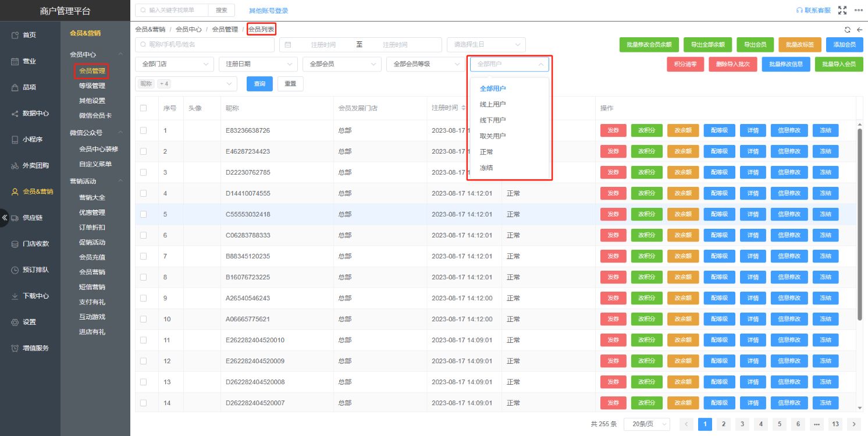Open the 门店收款 sidebar icon
This screenshot has height=436, width=868.
15,244
